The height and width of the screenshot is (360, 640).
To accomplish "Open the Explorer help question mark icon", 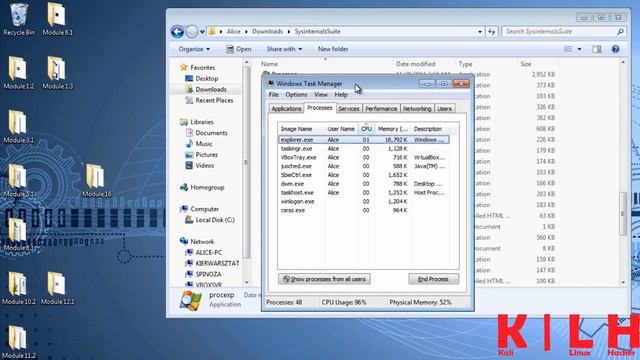I will tap(615, 49).
